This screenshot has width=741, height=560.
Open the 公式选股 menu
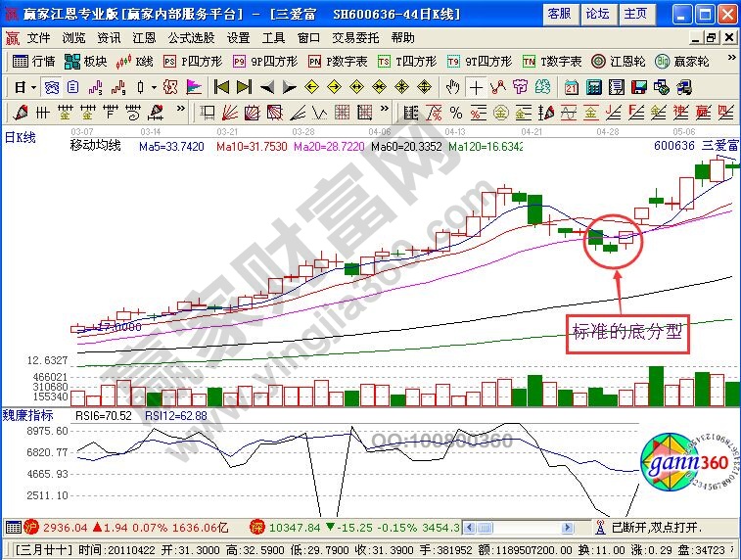point(192,38)
